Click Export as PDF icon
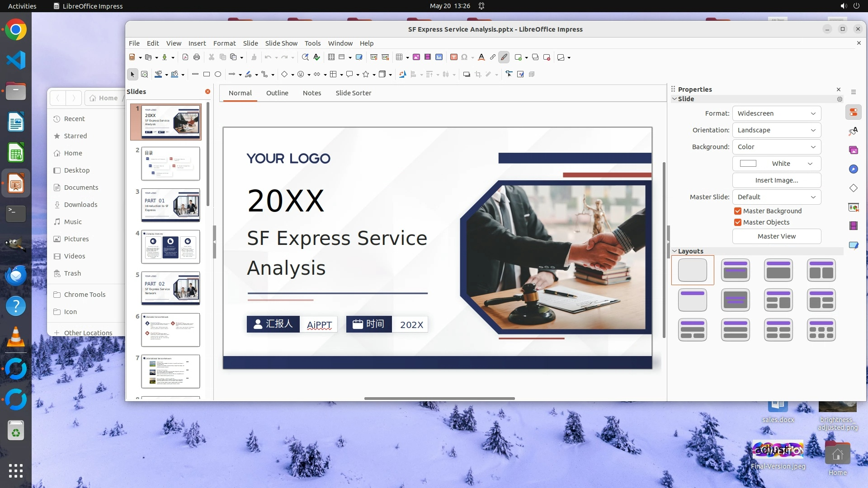Screen dimensions: 868x488 point(185,57)
